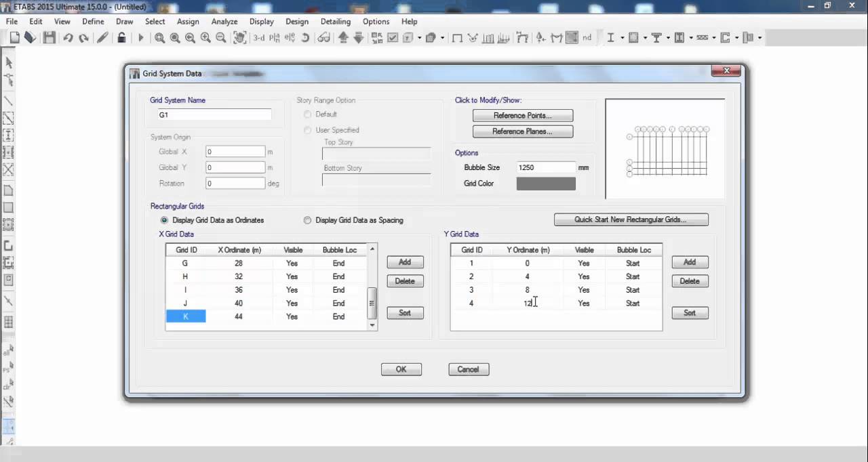Click the Redo arrow icon
This screenshot has width=868, height=462.
(x=83, y=38)
